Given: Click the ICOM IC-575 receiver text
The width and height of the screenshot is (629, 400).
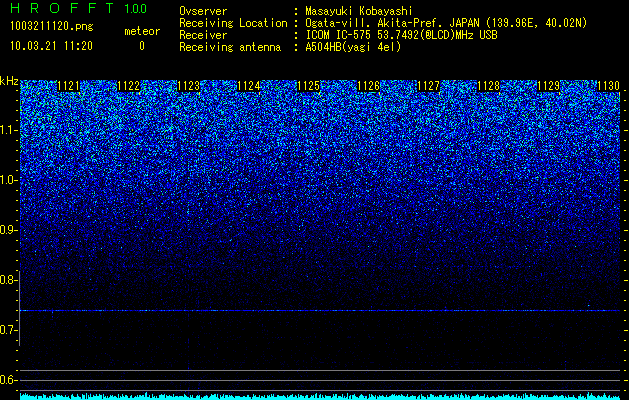Looking at the screenshot, I should [401, 35].
